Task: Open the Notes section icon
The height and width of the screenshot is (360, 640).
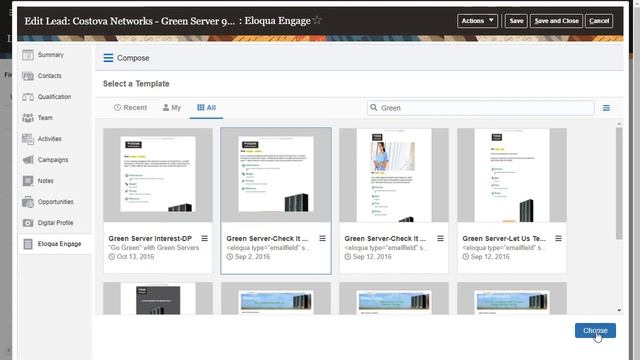Action: 28,181
